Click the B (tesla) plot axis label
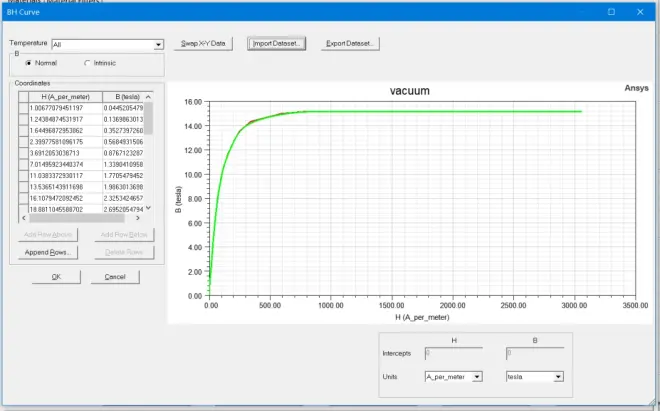This screenshot has width=660, height=411. pos(178,199)
